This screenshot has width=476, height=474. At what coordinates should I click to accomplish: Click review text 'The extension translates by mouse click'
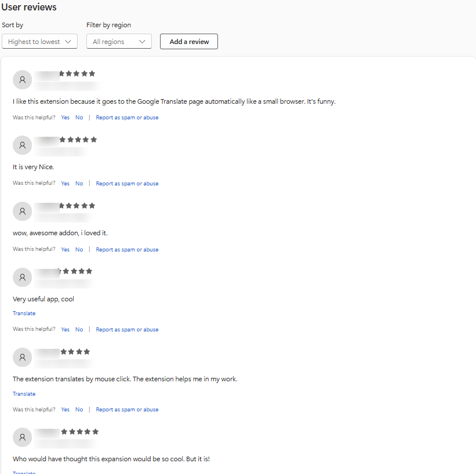pyautogui.click(x=125, y=379)
